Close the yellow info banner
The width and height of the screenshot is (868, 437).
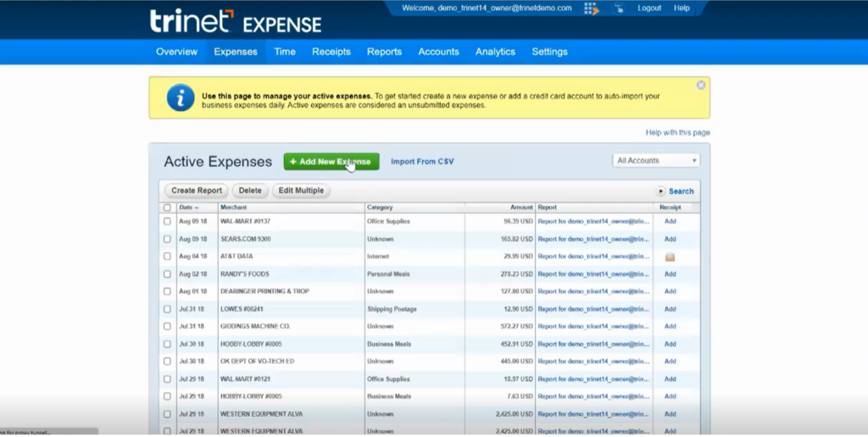pyautogui.click(x=701, y=86)
